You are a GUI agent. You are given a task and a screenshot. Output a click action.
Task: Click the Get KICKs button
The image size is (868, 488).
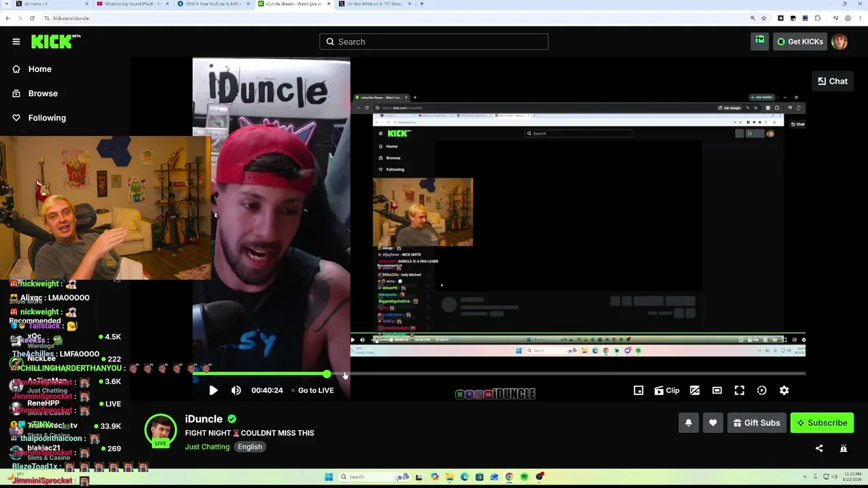click(x=800, y=41)
